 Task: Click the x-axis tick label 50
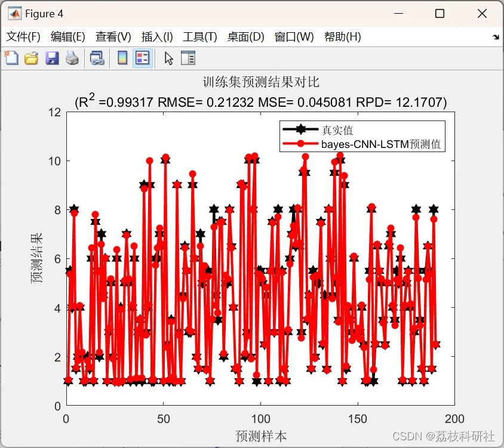pyautogui.click(x=163, y=419)
